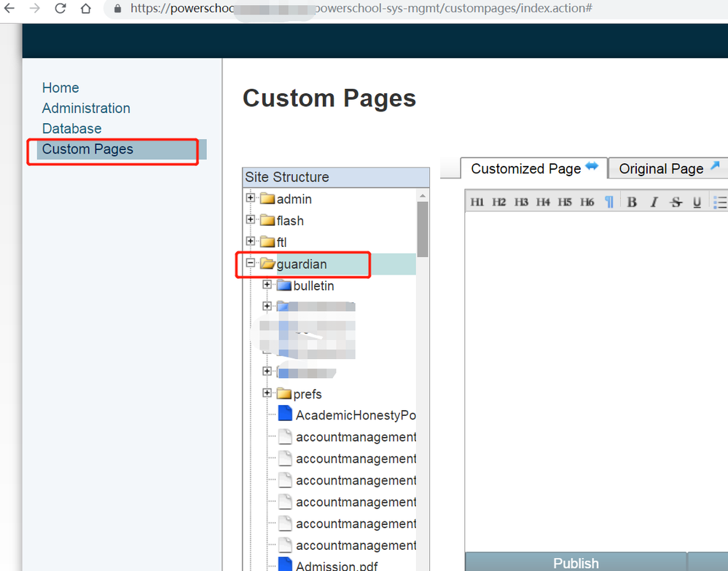Open browser home page icon
The height and width of the screenshot is (571, 728).
point(86,8)
